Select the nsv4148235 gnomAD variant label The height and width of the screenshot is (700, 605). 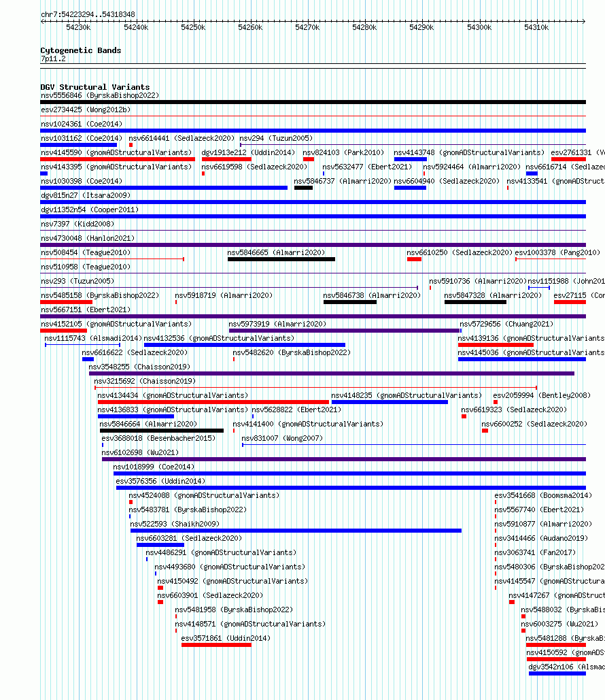click(407, 395)
